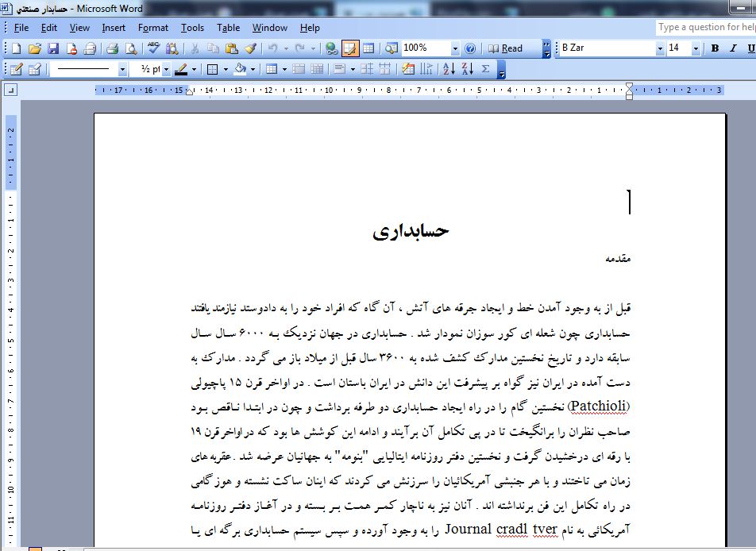Screen dimensions: 756x551
Task: Open the ½ pt line weight dropdown
Action: pos(166,69)
